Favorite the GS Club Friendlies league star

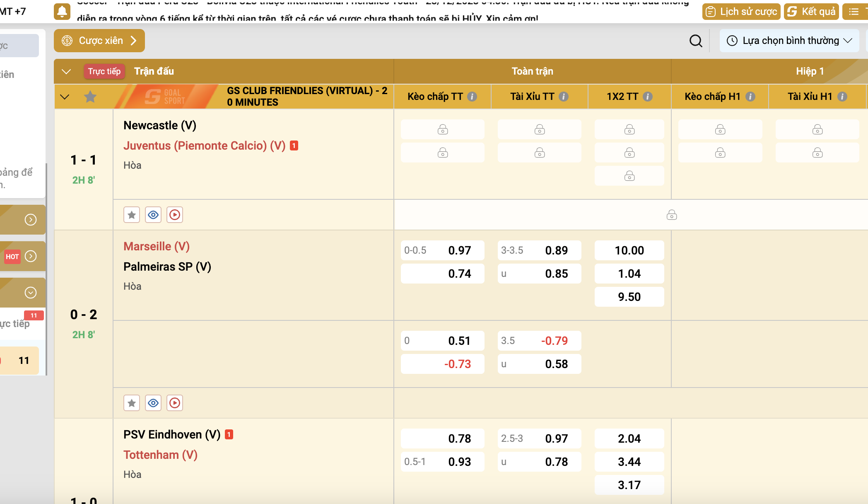tap(90, 97)
